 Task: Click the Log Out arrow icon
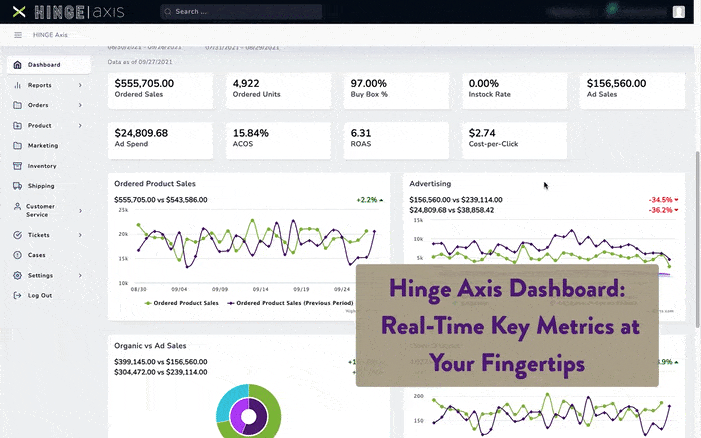pyautogui.click(x=17, y=295)
